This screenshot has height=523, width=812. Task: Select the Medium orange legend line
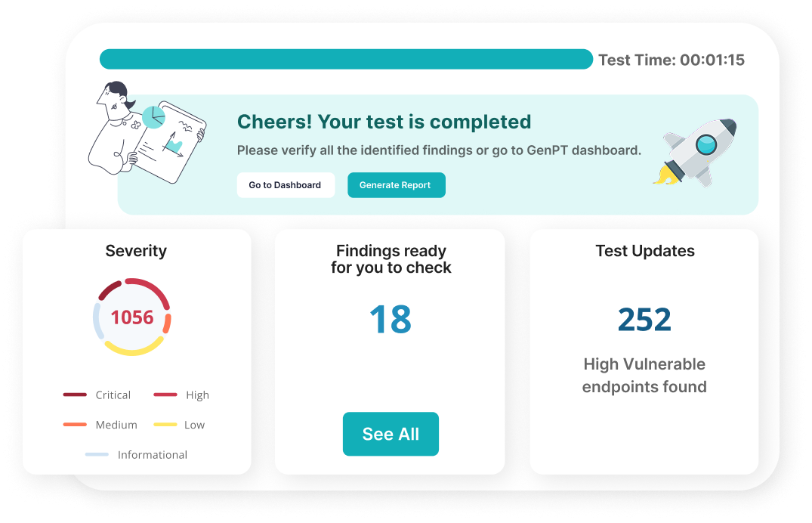75,425
